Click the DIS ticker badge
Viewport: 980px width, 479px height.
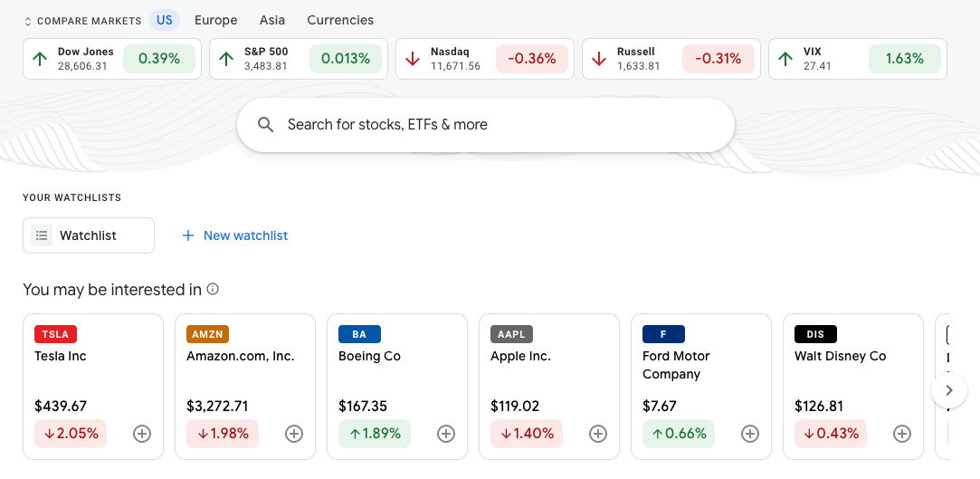pos(815,334)
